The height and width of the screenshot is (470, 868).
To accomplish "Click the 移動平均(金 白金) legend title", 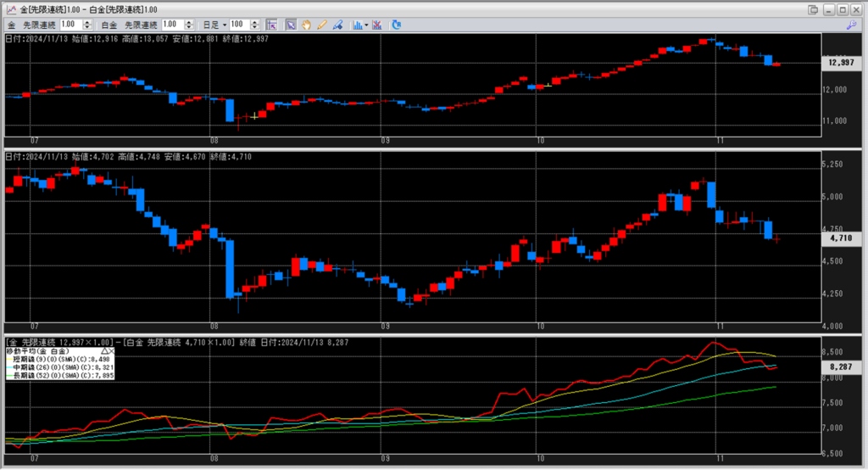I will (37, 351).
